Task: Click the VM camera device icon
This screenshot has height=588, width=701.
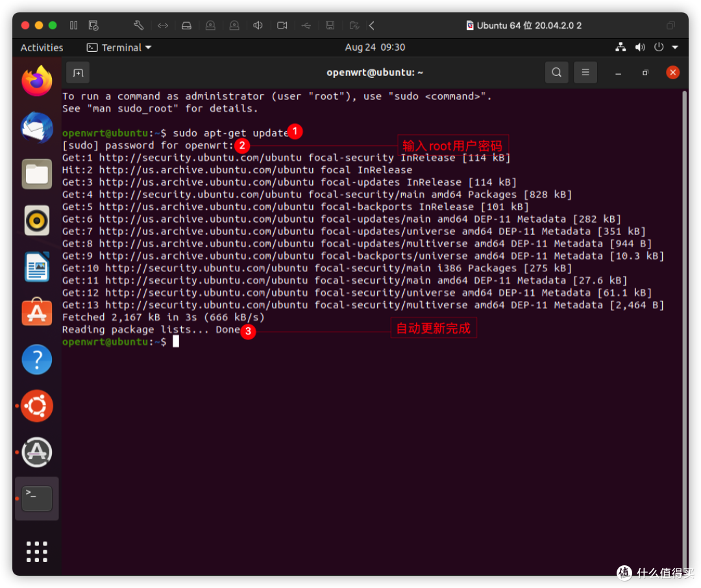Action: click(x=282, y=25)
